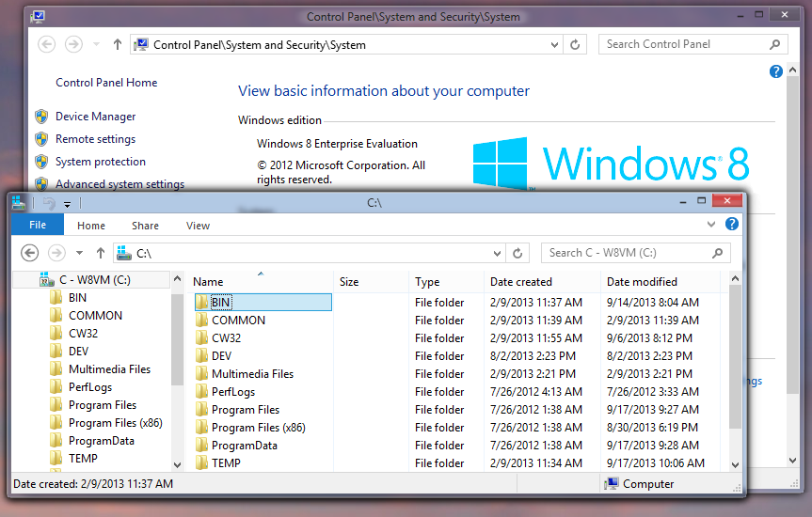Viewport: 812px width, 517px height.
Task: Select CW32 in navigation tree
Action: (x=83, y=334)
